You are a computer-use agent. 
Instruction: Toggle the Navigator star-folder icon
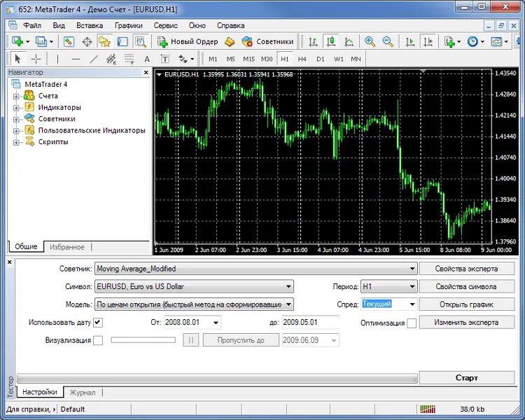pos(104,41)
